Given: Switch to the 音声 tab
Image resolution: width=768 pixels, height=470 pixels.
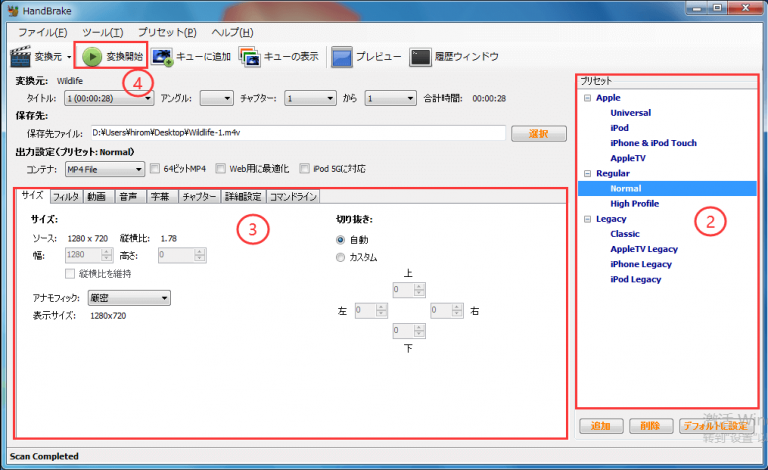Looking at the screenshot, I should pos(129,197).
